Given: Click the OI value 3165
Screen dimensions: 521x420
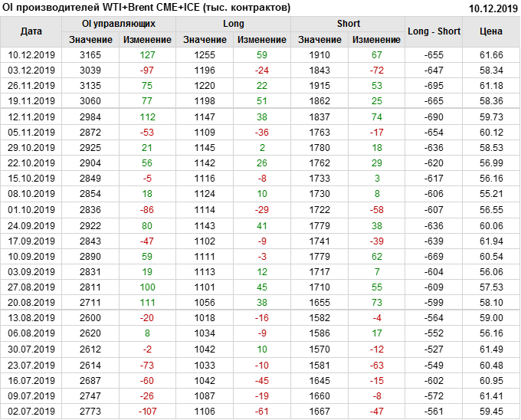Looking at the screenshot, I should point(90,54).
